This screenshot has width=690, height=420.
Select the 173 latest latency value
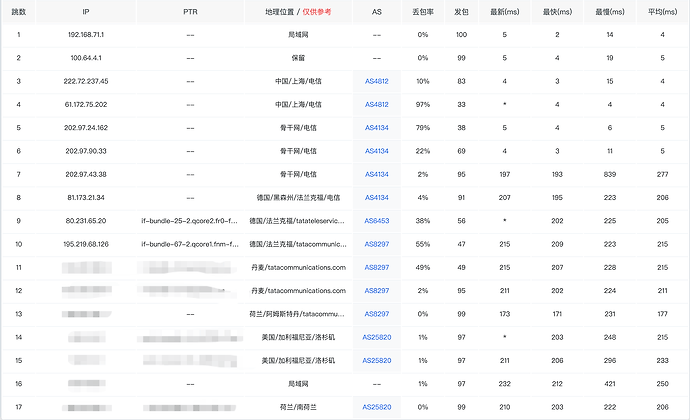pos(505,314)
